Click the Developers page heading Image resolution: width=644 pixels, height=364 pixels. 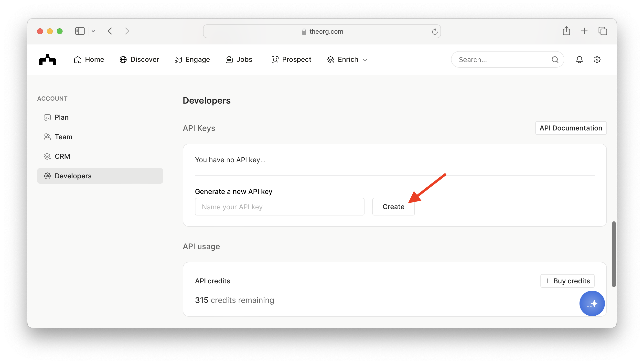point(206,100)
